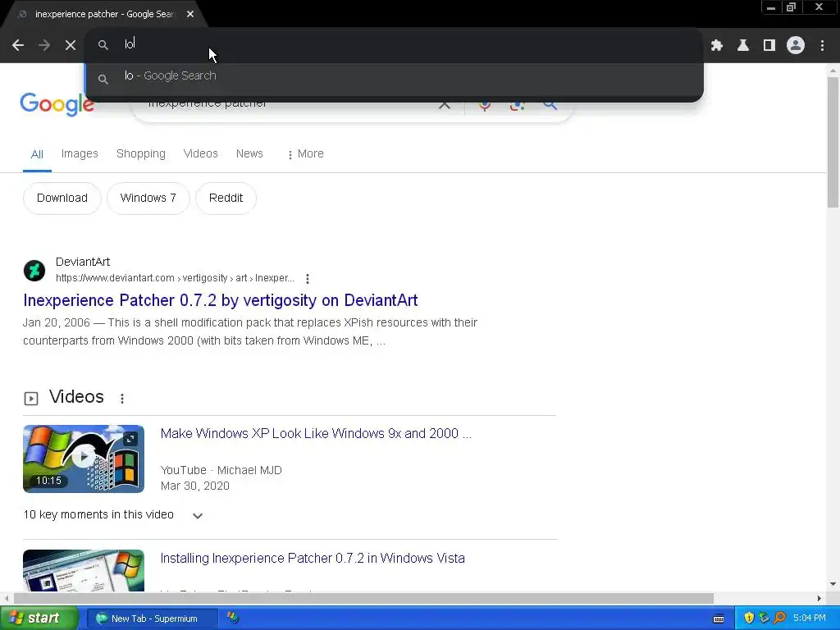Apply the Download filter chip
The width and height of the screenshot is (840, 630).
point(62,199)
